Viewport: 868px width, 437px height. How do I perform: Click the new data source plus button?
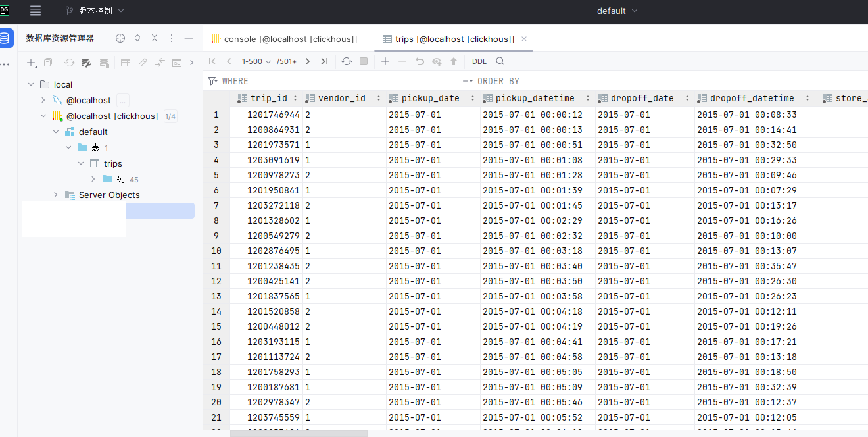31,63
